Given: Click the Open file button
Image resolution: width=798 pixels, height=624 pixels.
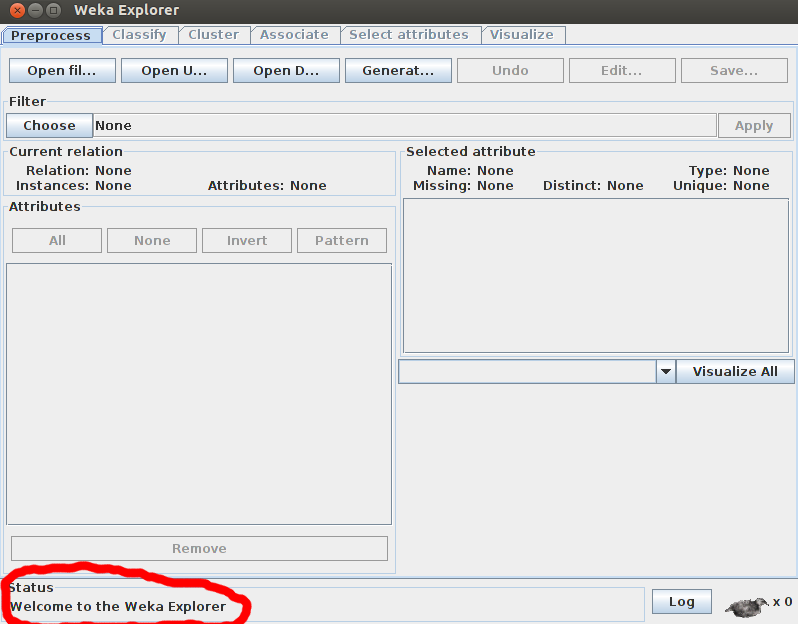Looking at the screenshot, I should coord(62,70).
